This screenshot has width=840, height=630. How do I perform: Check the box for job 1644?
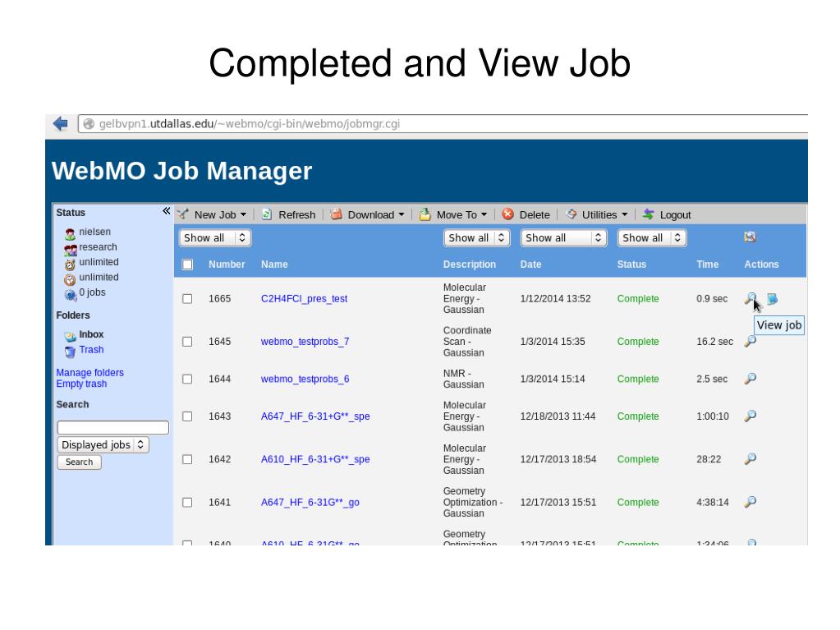[x=187, y=379]
